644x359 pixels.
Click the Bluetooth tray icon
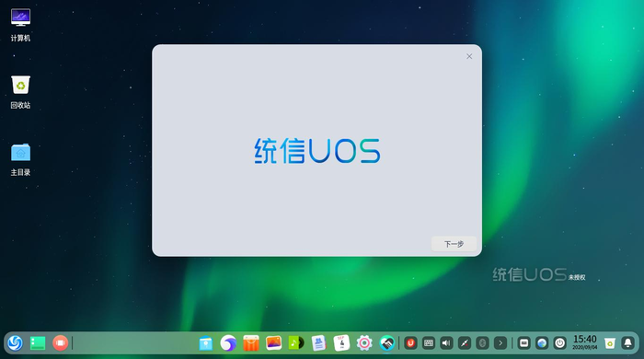click(483, 343)
